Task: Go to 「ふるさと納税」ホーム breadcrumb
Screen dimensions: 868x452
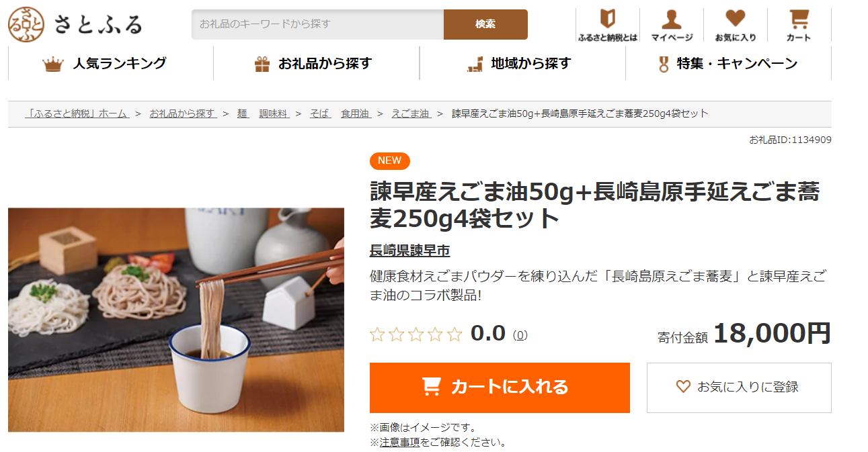Action: click(x=77, y=114)
